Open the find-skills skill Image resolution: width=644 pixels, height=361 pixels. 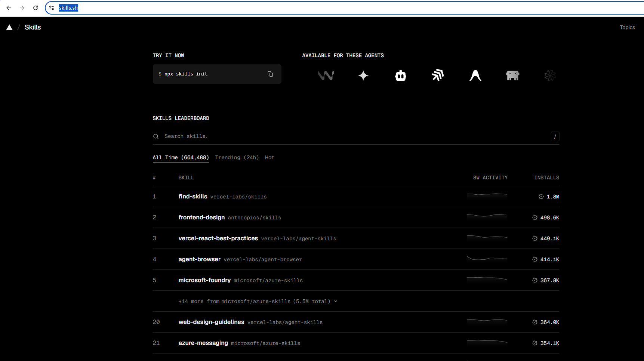193,197
